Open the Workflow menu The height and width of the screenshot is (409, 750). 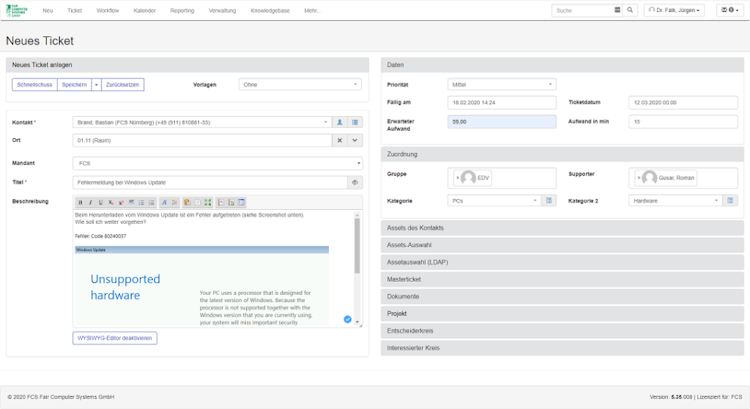pos(108,11)
